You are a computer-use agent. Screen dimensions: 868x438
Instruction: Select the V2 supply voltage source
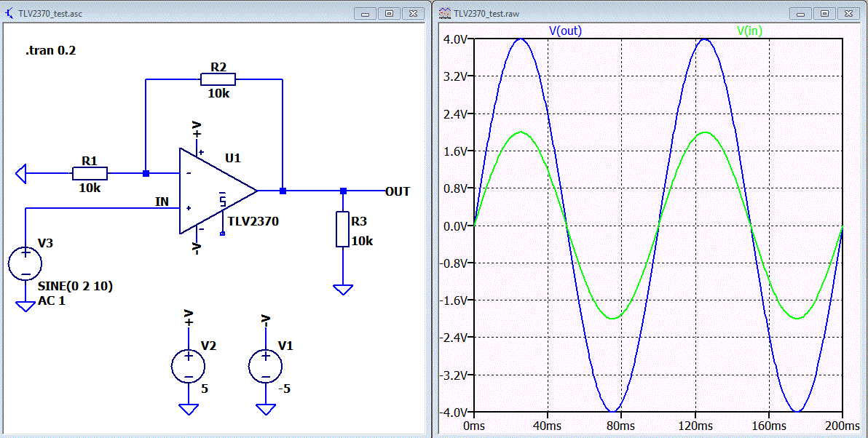pyautogui.click(x=188, y=366)
